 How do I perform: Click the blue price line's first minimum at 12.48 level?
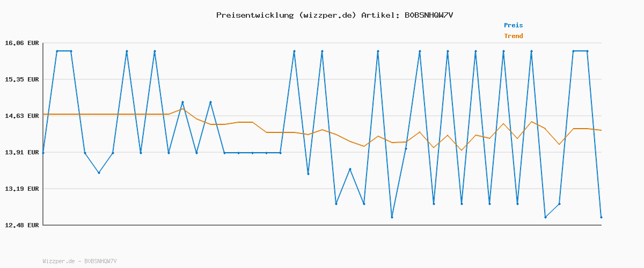(392, 217)
